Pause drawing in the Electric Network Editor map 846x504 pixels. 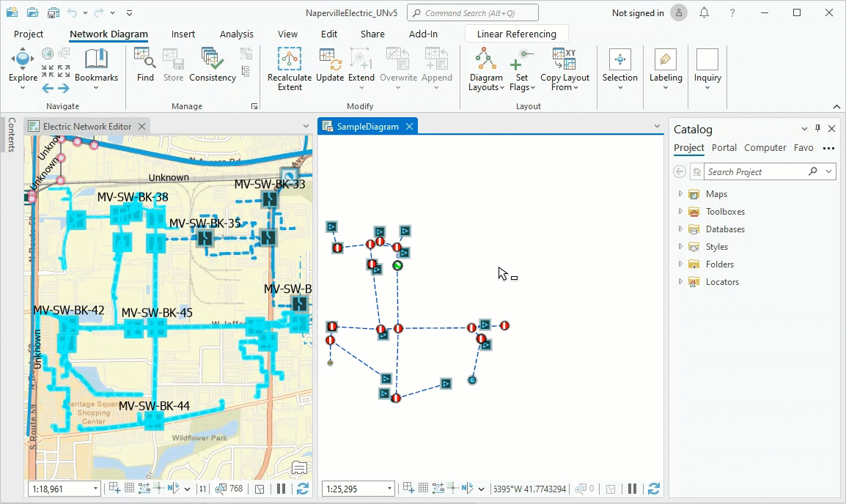click(x=281, y=488)
